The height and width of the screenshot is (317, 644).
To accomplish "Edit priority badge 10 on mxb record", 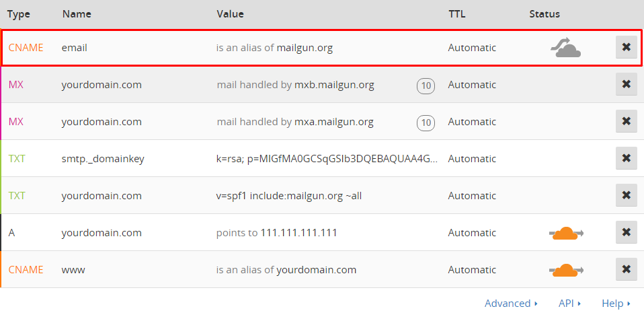I will click(426, 85).
